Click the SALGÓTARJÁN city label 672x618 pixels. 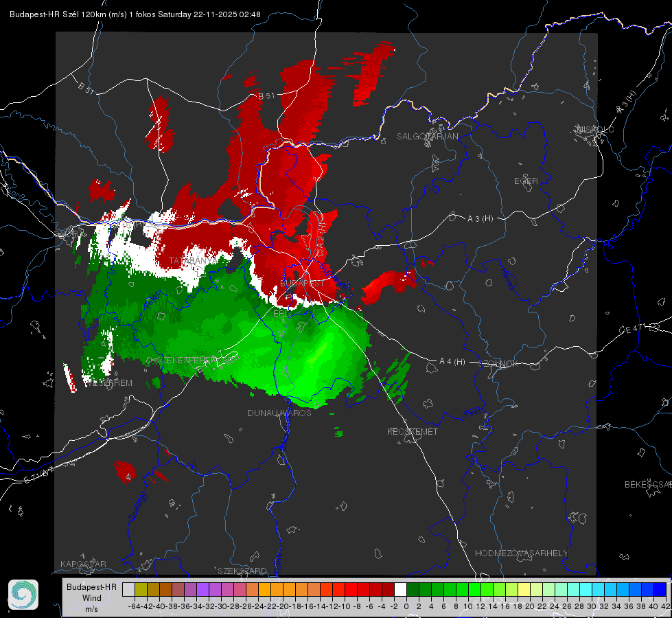pyautogui.click(x=427, y=137)
